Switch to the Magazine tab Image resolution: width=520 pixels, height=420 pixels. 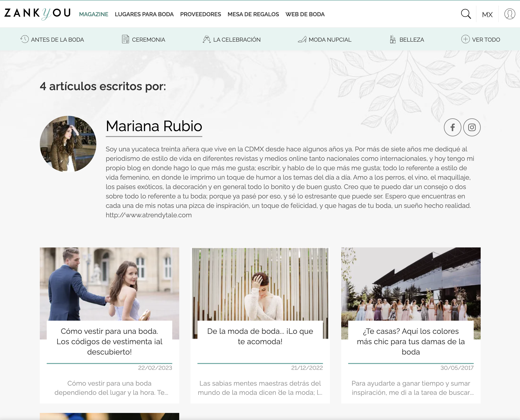(94, 14)
